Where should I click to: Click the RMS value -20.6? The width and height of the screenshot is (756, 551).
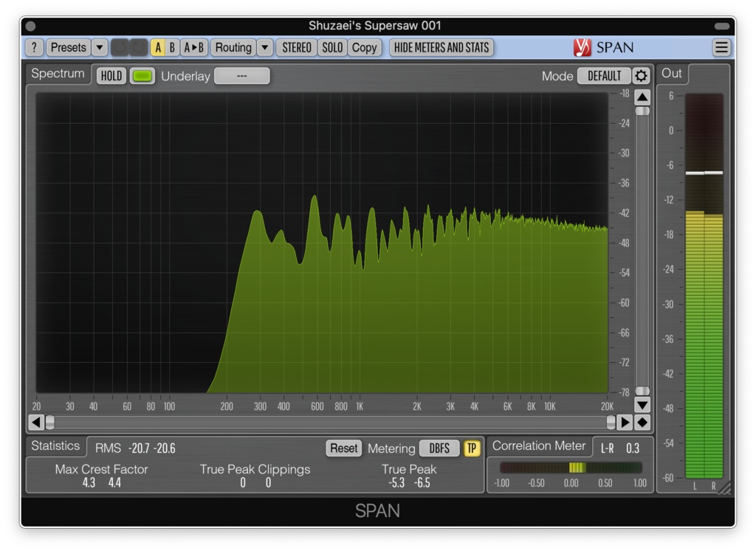pyautogui.click(x=165, y=448)
